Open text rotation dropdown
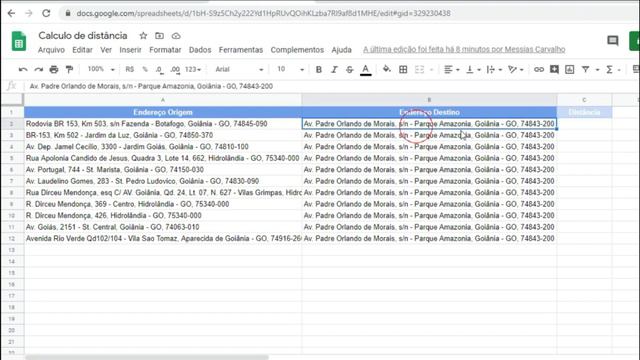The height and width of the screenshot is (360, 640). 516,69
